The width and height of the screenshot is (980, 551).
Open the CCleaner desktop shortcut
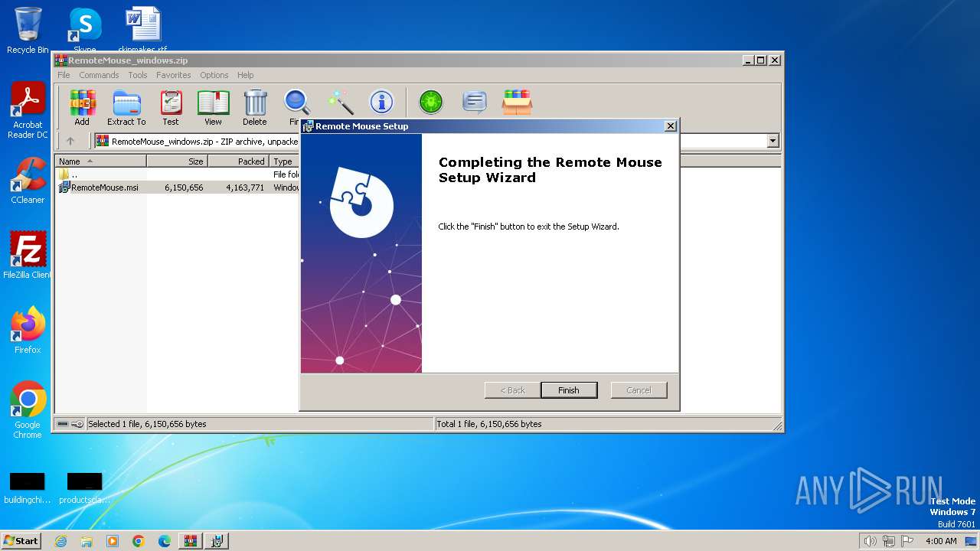click(x=28, y=181)
